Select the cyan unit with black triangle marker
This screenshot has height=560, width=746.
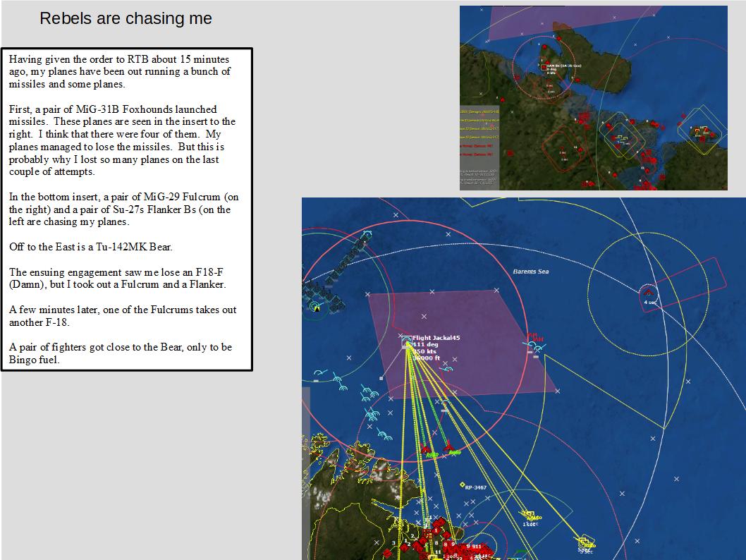(316, 308)
